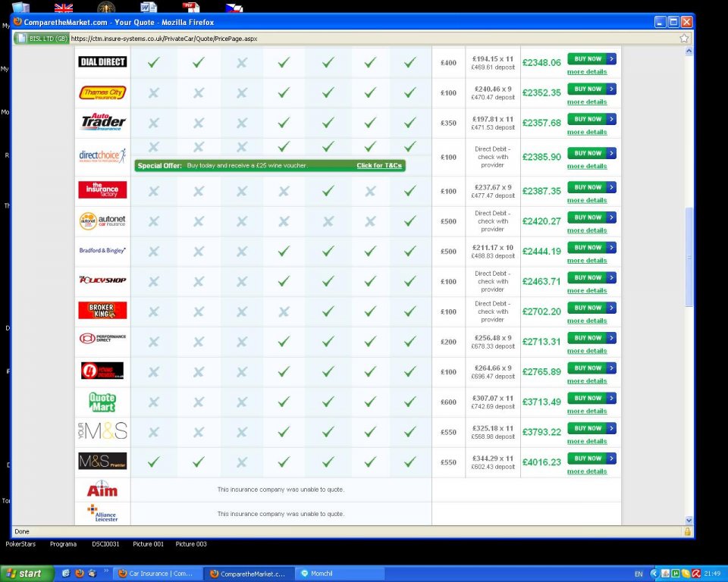This screenshot has width=728, height=582.
Task: Click the Broker King logo
Action: click(x=102, y=310)
